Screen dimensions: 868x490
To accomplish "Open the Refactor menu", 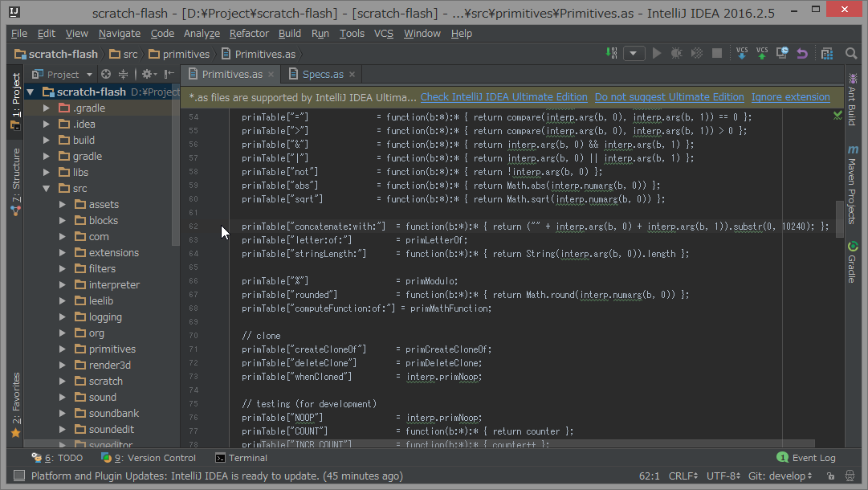I will (249, 33).
